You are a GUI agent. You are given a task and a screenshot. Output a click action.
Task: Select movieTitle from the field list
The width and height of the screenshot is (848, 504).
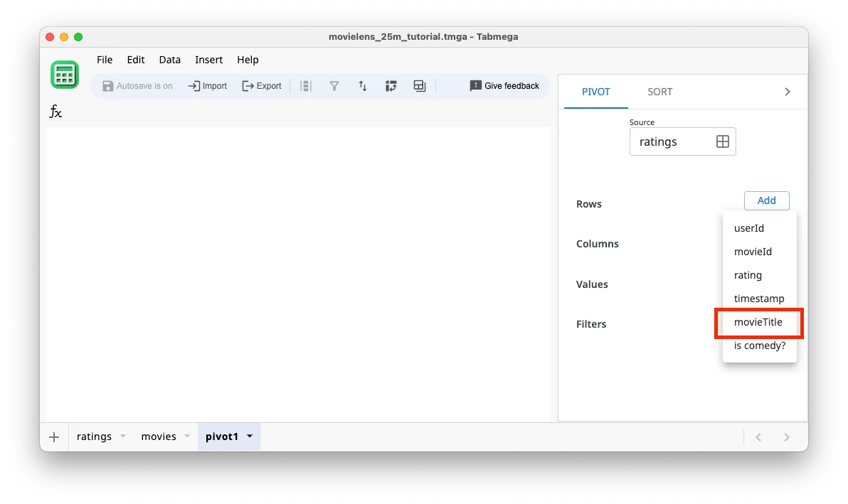758,322
